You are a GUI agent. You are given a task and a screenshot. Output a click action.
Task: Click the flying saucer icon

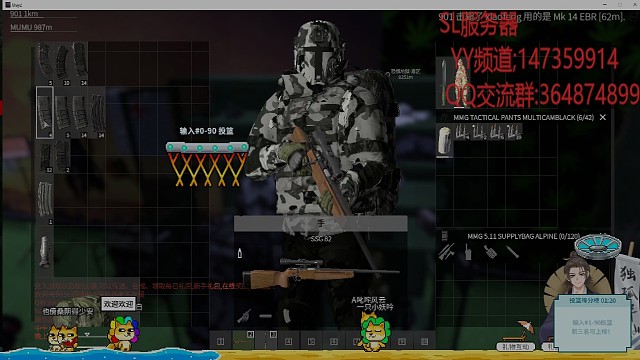coord(598,247)
